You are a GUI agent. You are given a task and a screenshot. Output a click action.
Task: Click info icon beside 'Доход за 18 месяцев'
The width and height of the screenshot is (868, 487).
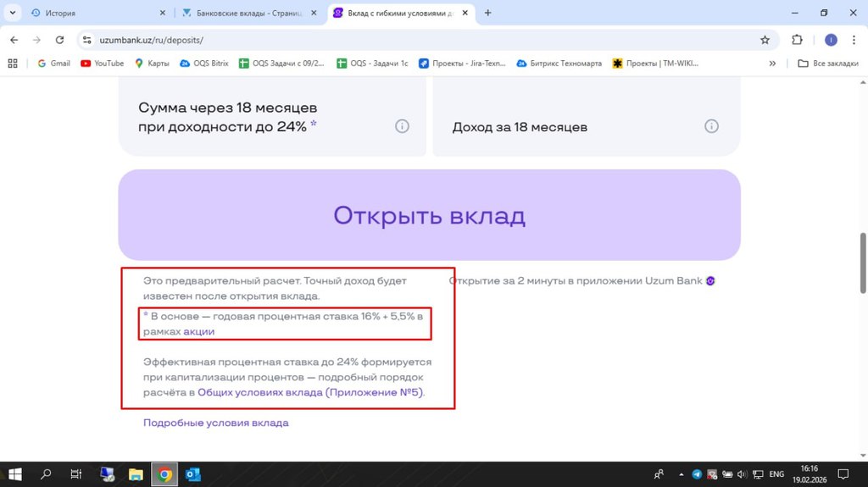coord(712,126)
